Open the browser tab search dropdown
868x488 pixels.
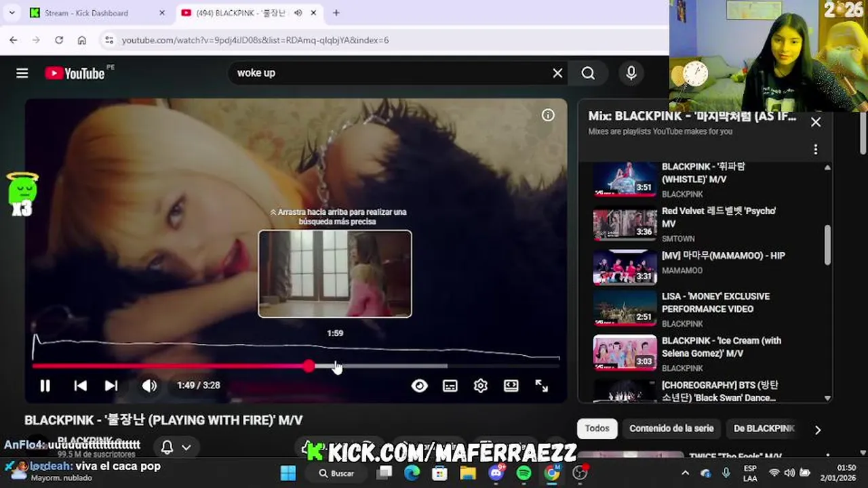tap(12, 13)
